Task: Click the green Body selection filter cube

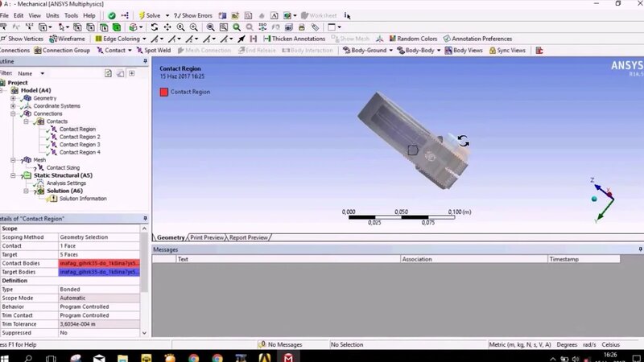Action: 117,27
